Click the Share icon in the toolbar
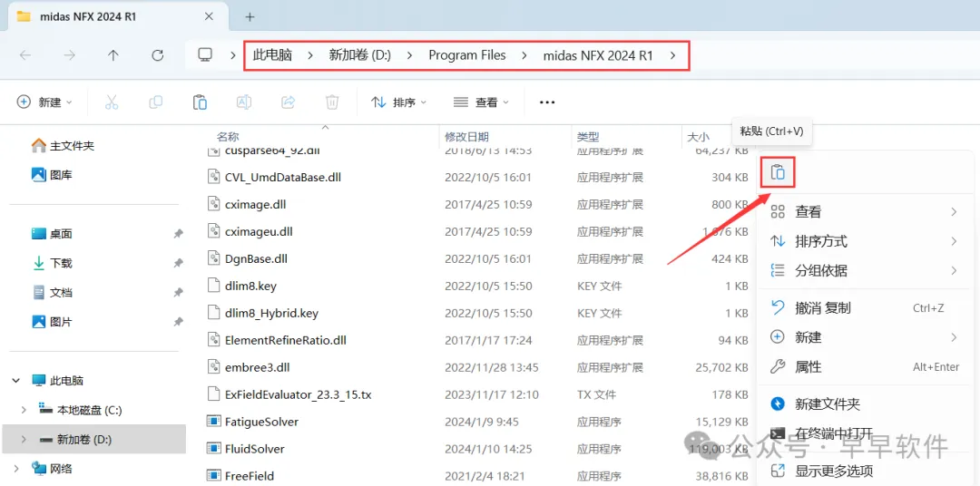 pos(289,102)
